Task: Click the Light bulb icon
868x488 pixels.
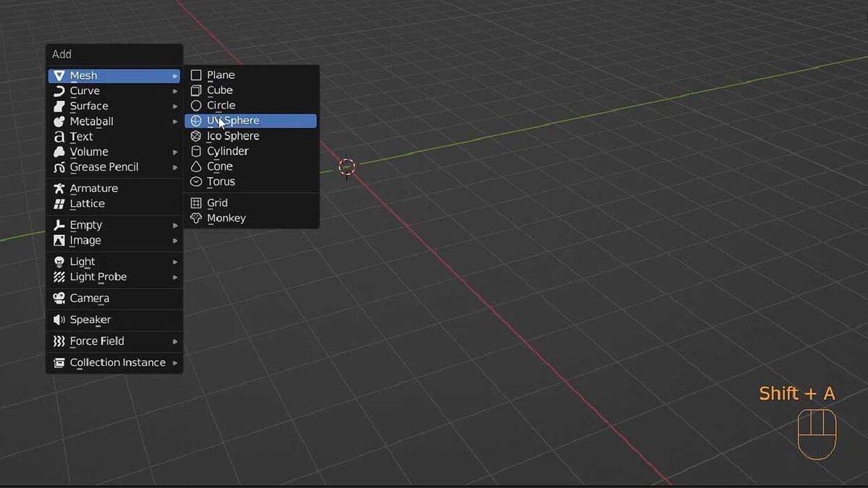Action: point(59,262)
